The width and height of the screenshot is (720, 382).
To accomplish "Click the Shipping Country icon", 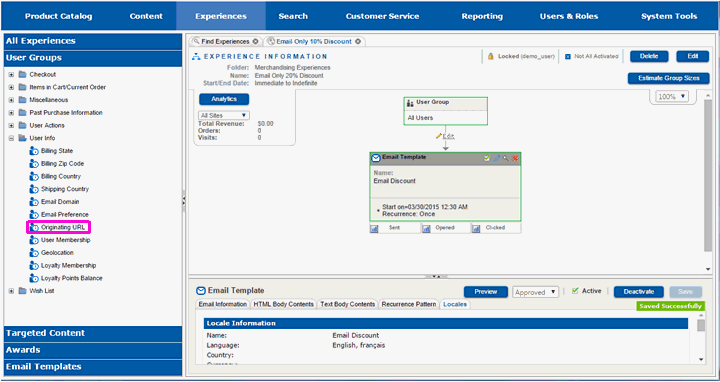I will pyautogui.click(x=34, y=189).
